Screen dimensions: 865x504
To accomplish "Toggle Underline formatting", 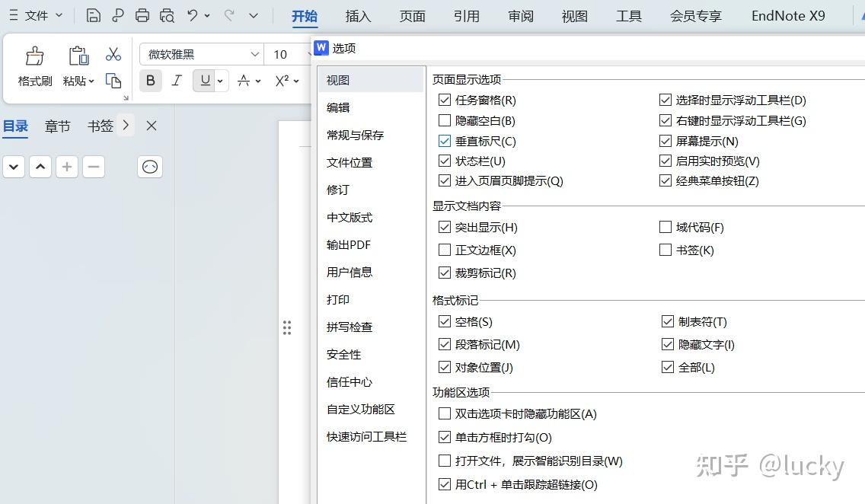I will (206, 81).
